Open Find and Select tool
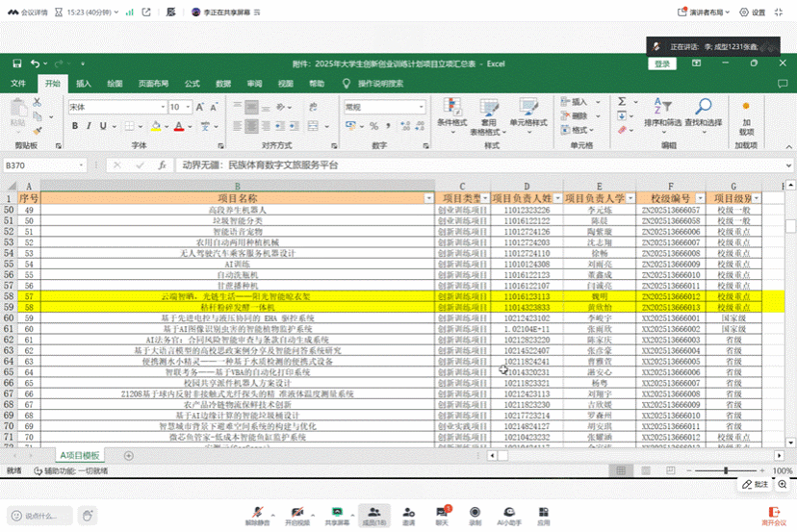 pos(703,107)
